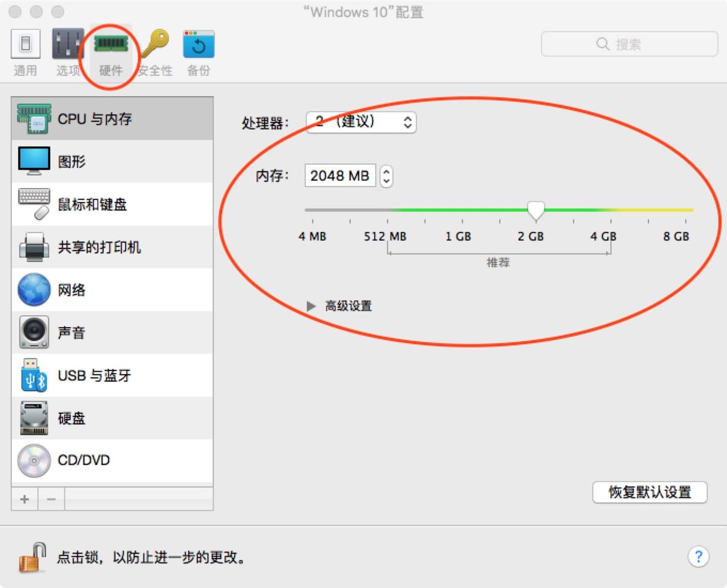Click the red close window button

tap(15, 12)
